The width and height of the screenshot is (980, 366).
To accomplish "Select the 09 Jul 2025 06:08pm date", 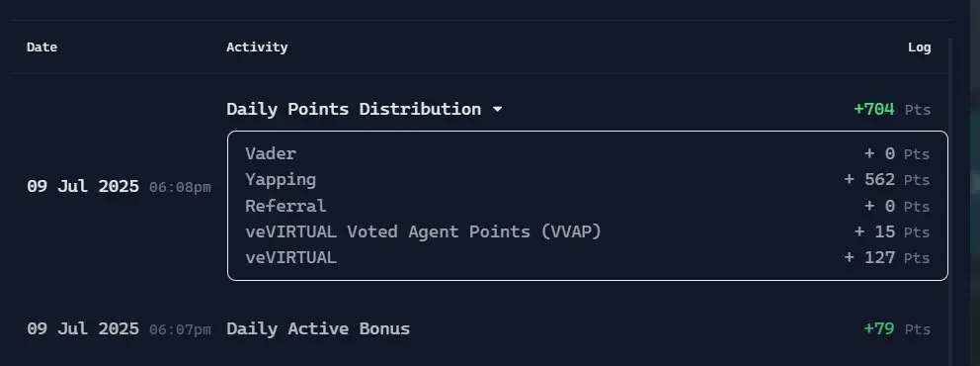I will click(119, 186).
